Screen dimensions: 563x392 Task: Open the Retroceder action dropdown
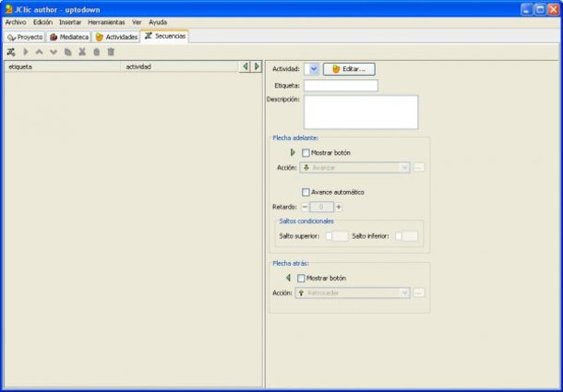(x=353, y=293)
